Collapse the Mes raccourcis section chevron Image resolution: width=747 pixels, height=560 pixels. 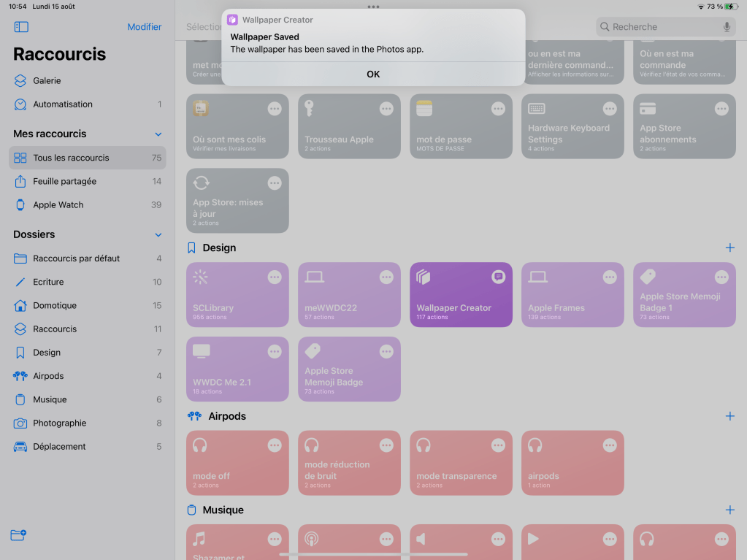158,134
